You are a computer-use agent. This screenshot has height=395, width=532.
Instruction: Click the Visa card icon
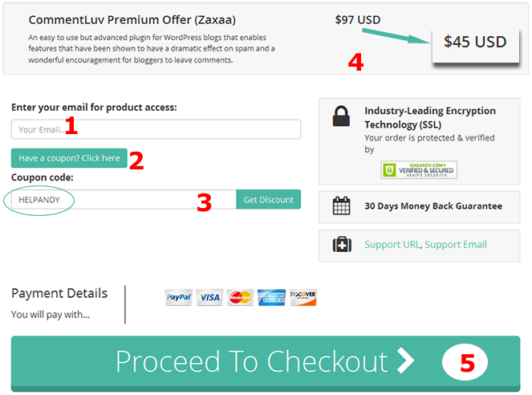[209, 298]
